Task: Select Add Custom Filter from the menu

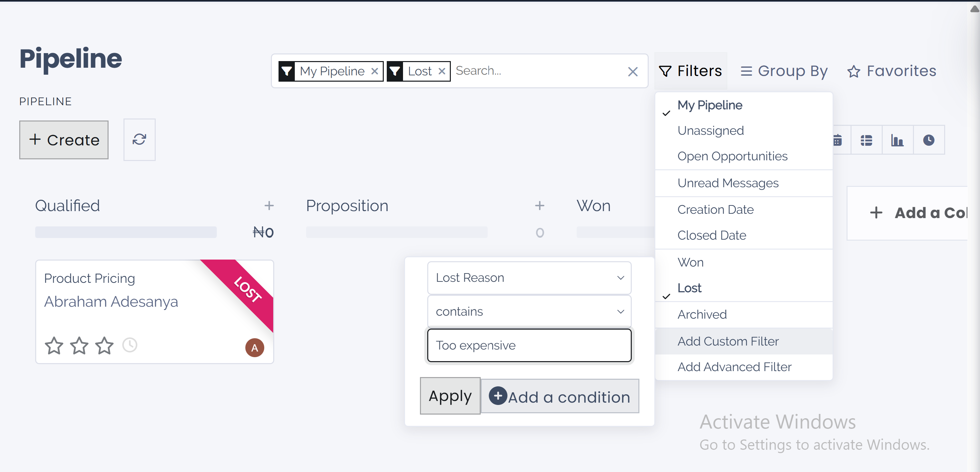Action: 728,341
